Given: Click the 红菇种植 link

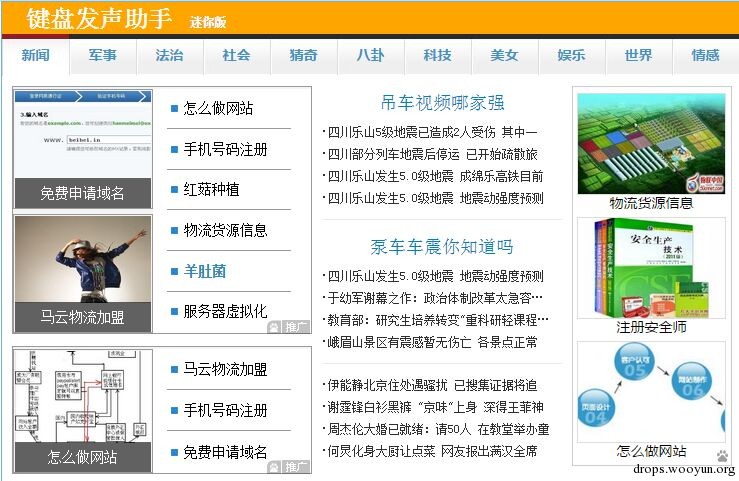Looking at the screenshot, I should point(211,189).
